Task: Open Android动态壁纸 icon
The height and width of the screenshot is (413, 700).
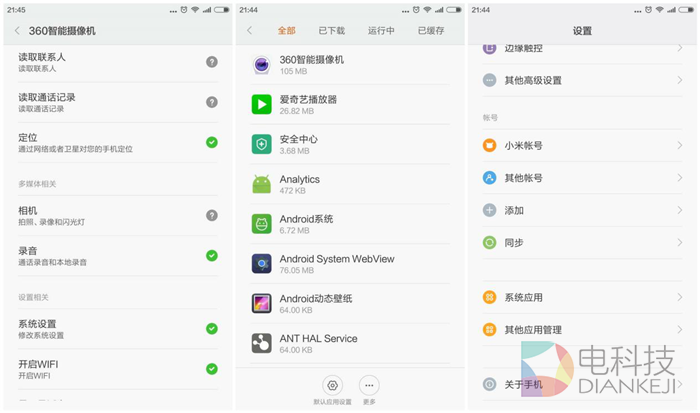Action: click(x=262, y=303)
